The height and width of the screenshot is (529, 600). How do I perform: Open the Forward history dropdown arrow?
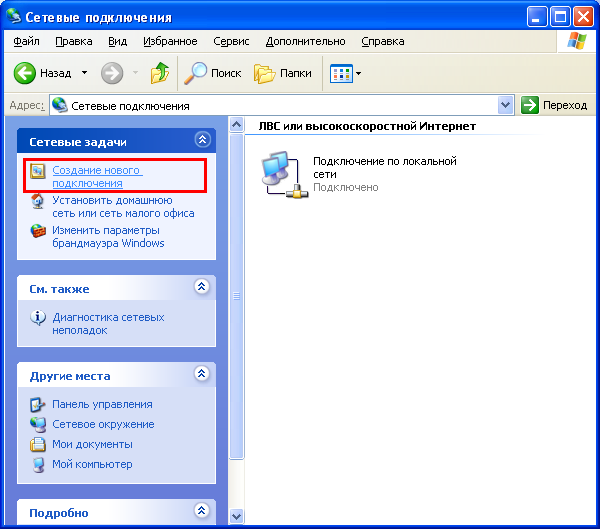(135, 73)
